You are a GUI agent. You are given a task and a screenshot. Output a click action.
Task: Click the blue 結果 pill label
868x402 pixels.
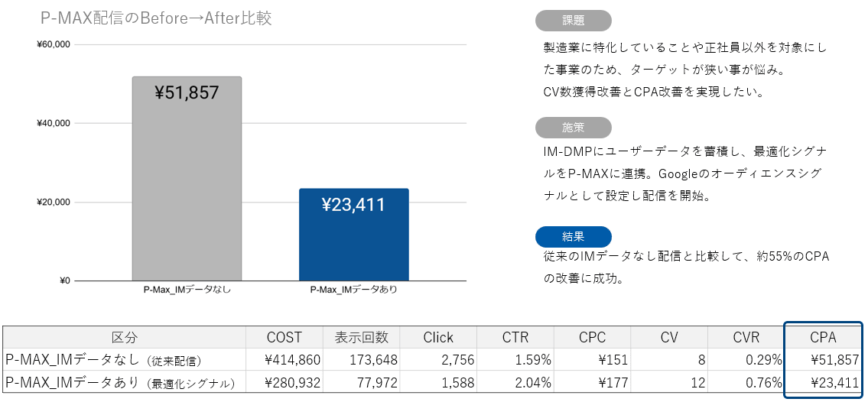tap(573, 237)
